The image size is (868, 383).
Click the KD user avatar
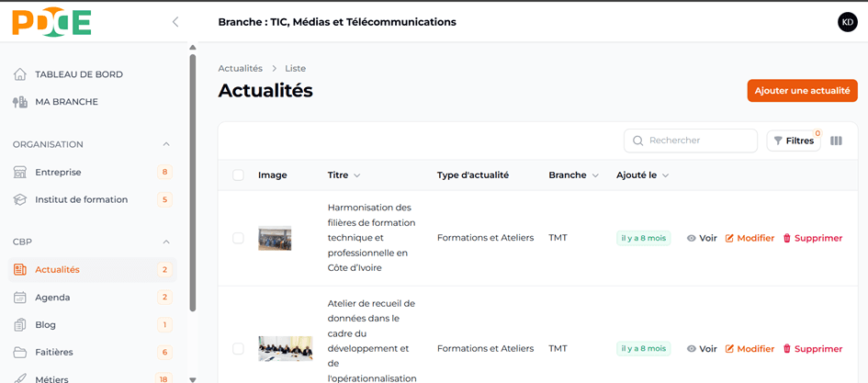click(847, 22)
